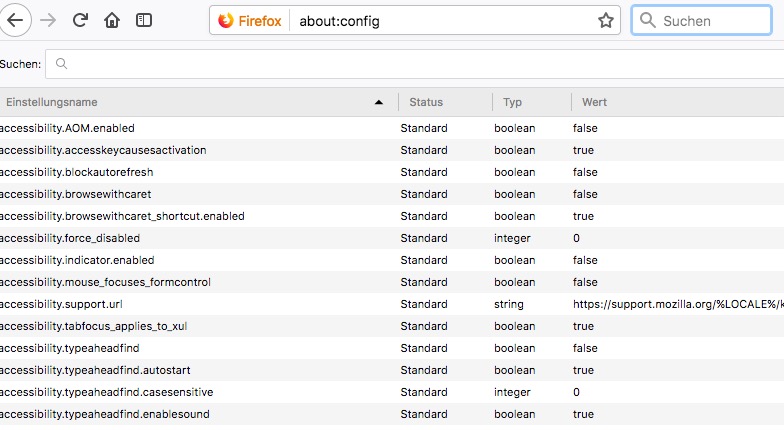Click the magnifier in the Suchen box
Screen dimensions: 784x430
(x=649, y=20)
